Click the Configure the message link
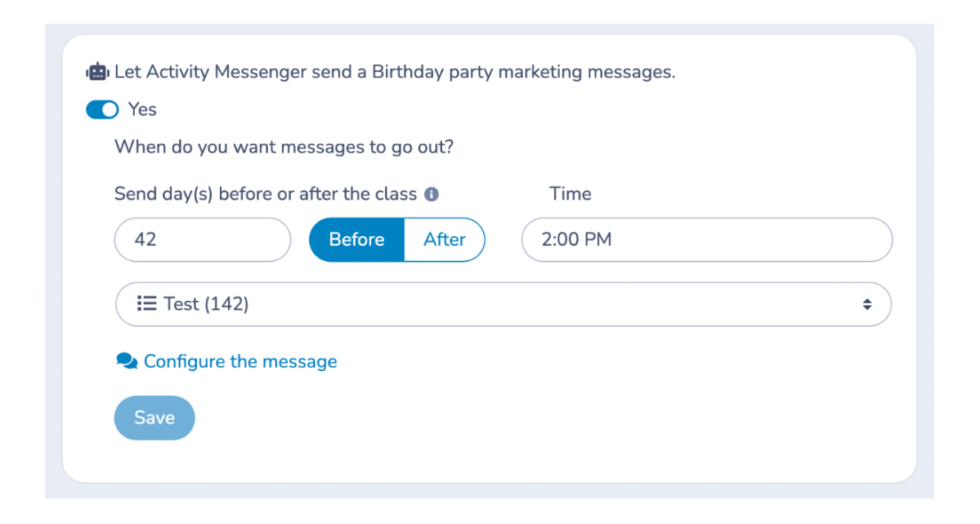This screenshot has width=980, height=524. (239, 361)
